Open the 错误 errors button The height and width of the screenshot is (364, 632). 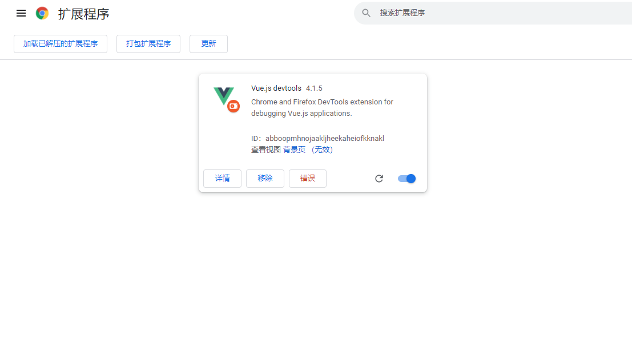(308, 179)
